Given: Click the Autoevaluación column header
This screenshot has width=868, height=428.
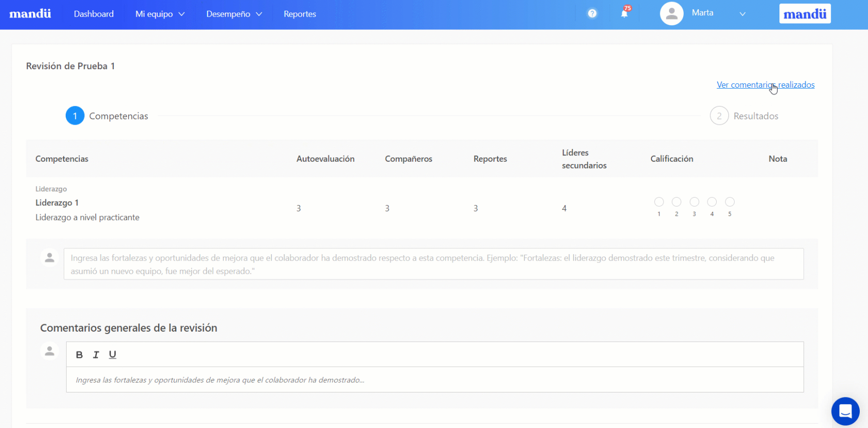Looking at the screenshot, I should click(x=325, y=159).
